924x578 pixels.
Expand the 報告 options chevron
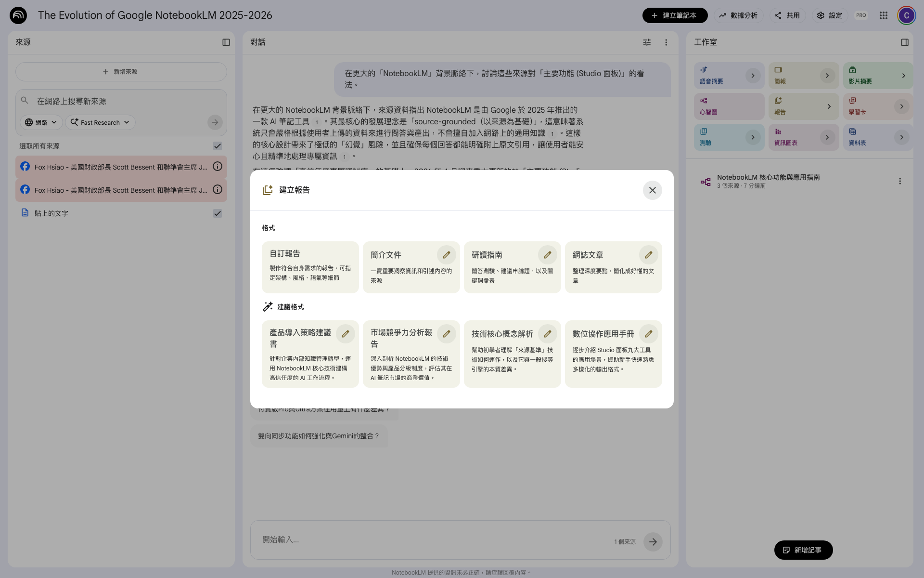click(x=829, y=106)
